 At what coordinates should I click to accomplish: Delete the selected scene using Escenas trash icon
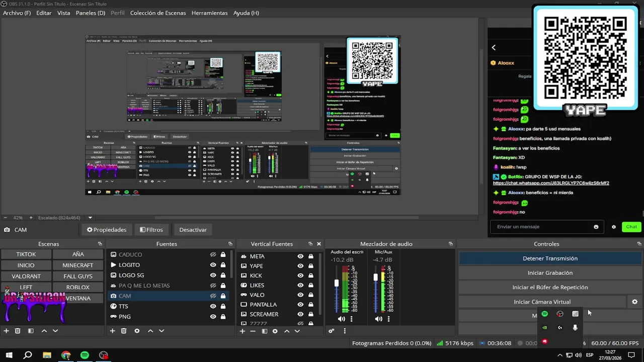(18, 331)
